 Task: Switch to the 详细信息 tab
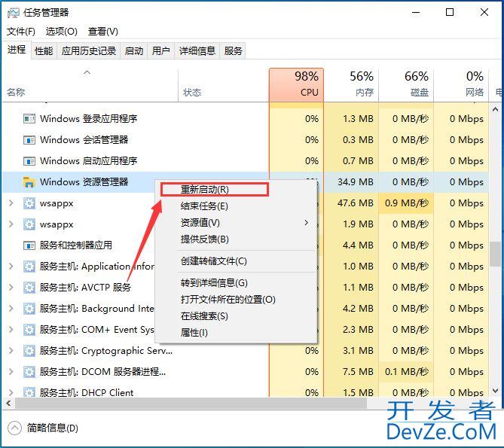(197, 50)
